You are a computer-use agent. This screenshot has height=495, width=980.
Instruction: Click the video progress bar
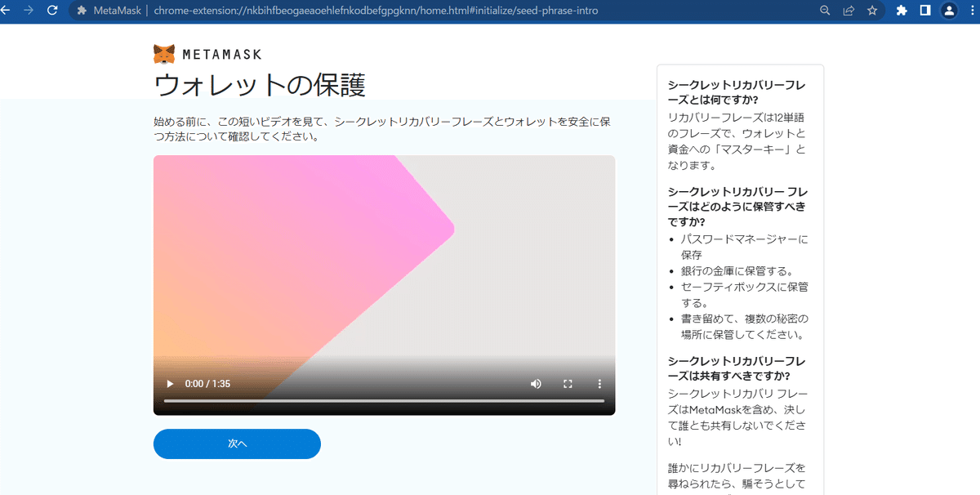(384, 401)
